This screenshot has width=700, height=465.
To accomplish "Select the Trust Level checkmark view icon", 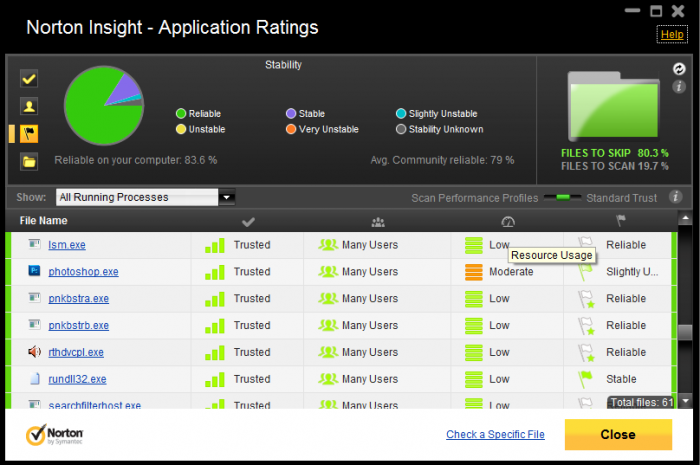I will tap(29, 79).
